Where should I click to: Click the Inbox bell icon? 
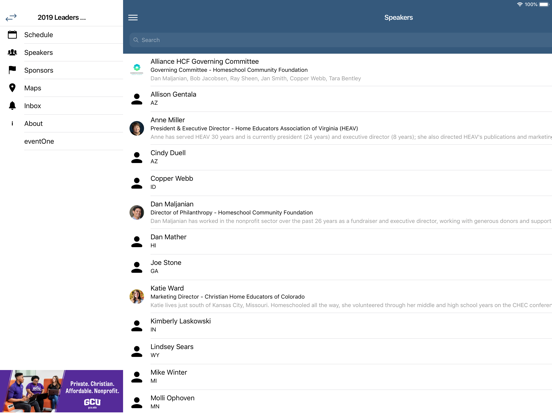(x=12, y=106)
